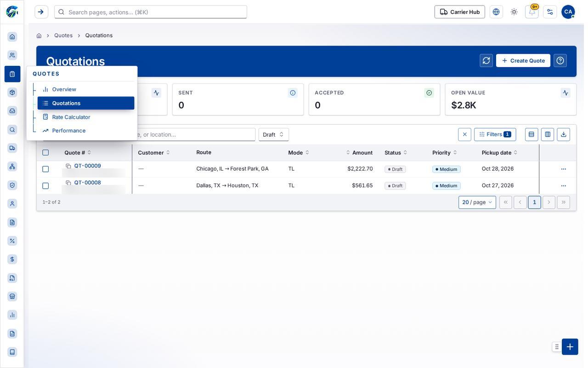Click the global search pages input
The image size is (588, 368).
[x=151, y=12]
